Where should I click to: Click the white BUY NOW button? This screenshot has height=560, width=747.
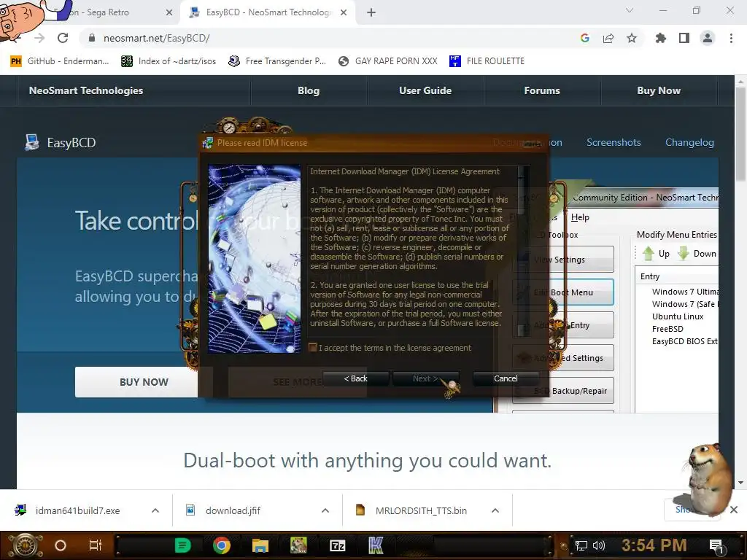pos(136,382)
